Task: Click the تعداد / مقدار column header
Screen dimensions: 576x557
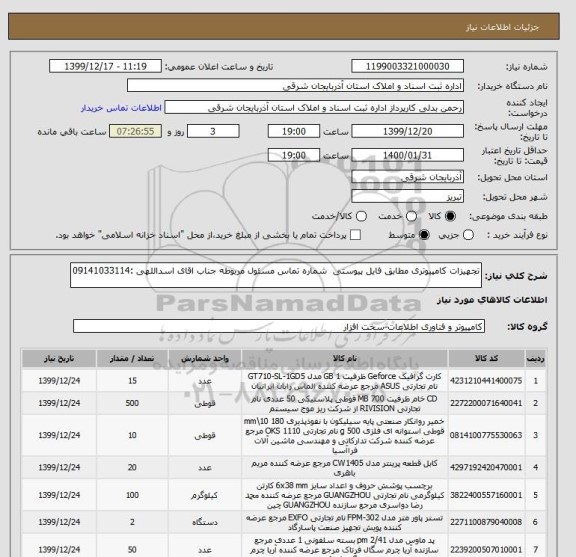Action: point(132,359)
